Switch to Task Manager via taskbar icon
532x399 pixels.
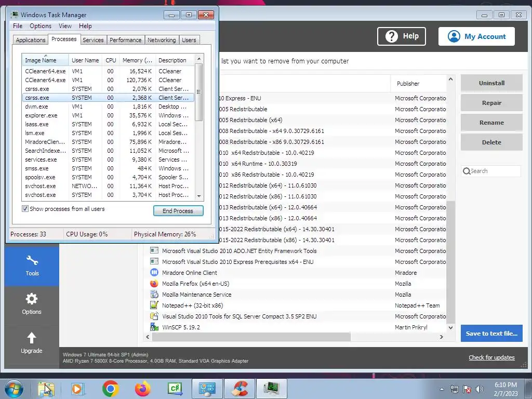pyautogui.click(x=272, y=389)
